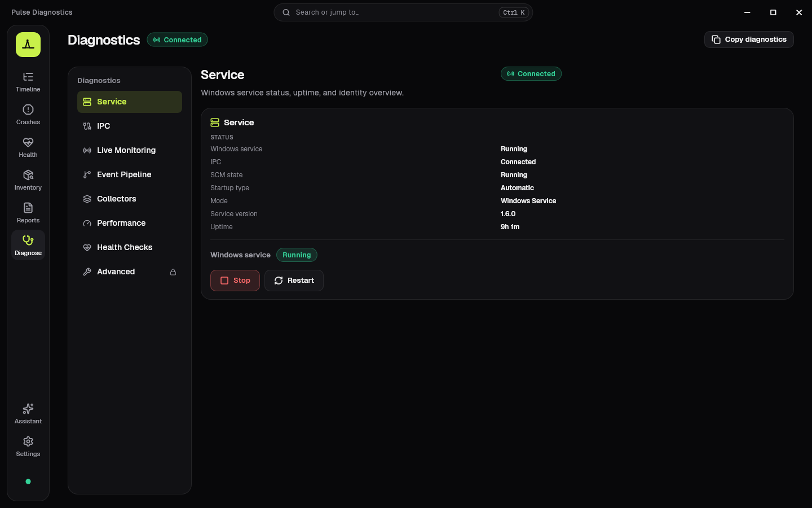The height and width of the screenshot is (508, 812).
Task: Click the SCM state label
Action: (x=227, y=175)
